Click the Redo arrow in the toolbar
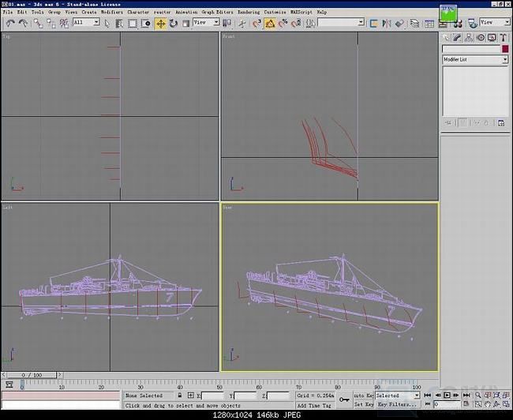The height and width of the screenshot is (420, 513). (23, 23)
